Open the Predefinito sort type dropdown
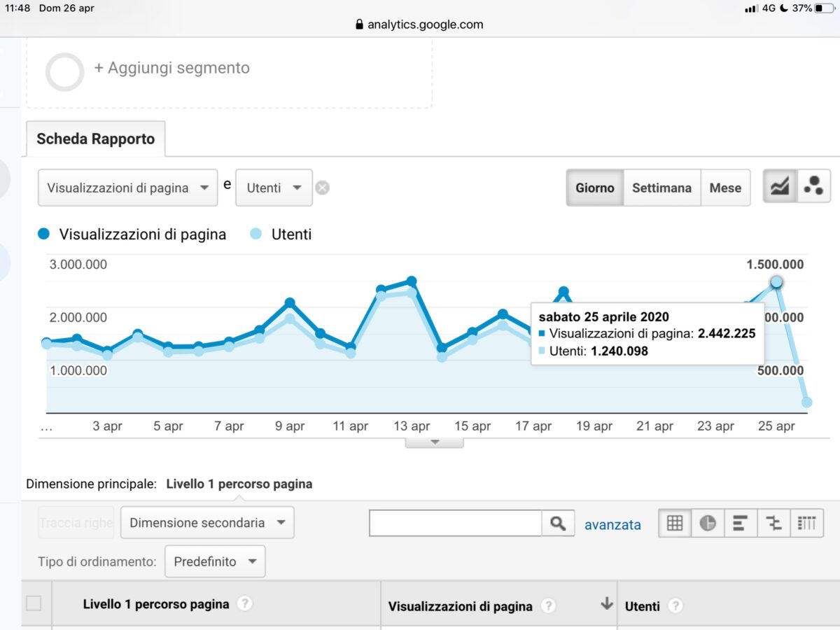840x630 pixels. tap(215, 561)
